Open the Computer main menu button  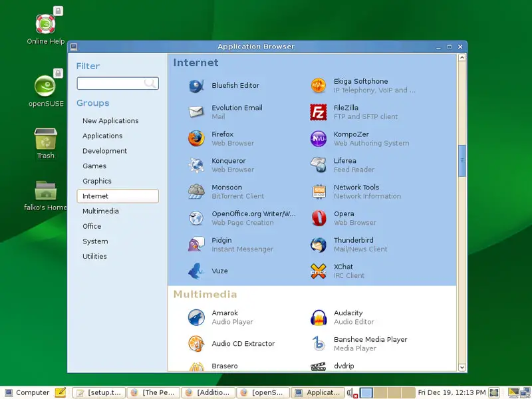(x=27, y=392)
